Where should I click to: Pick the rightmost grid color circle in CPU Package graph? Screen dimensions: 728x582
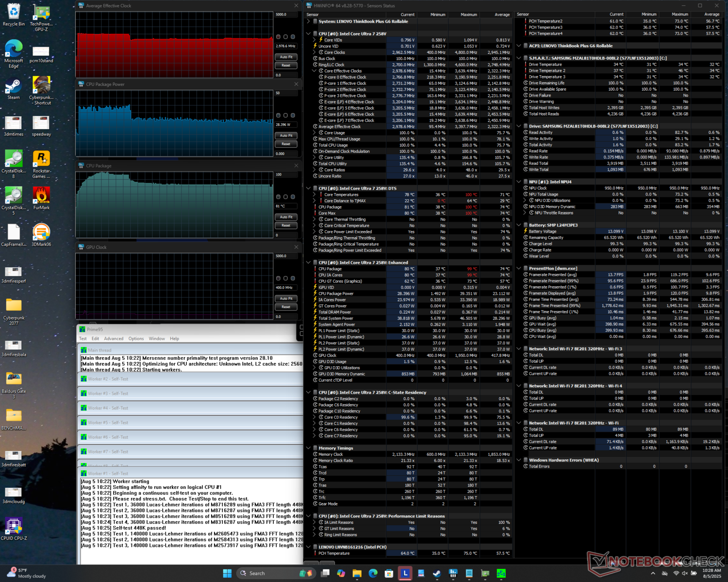tap(293, 197)
